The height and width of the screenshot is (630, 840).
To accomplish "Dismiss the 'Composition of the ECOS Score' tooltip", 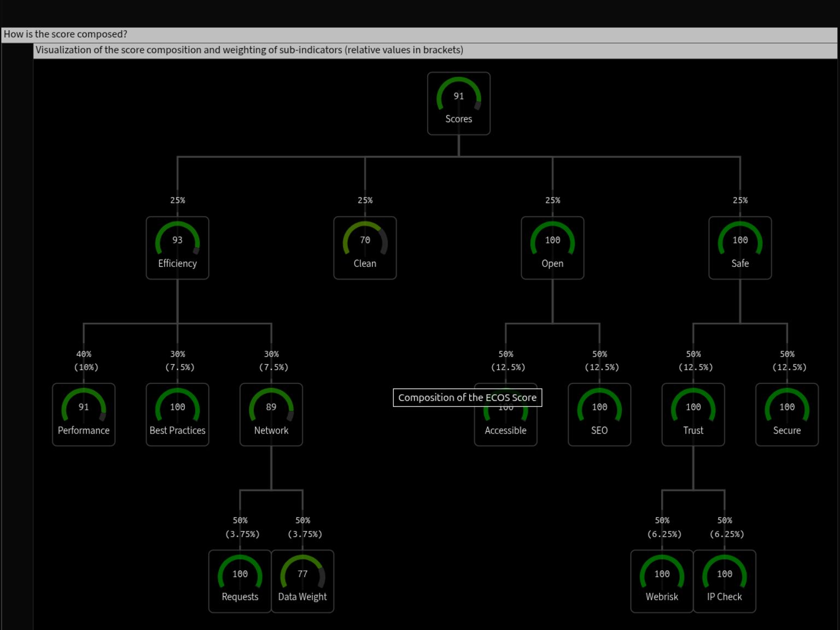I will pos(468,398).
